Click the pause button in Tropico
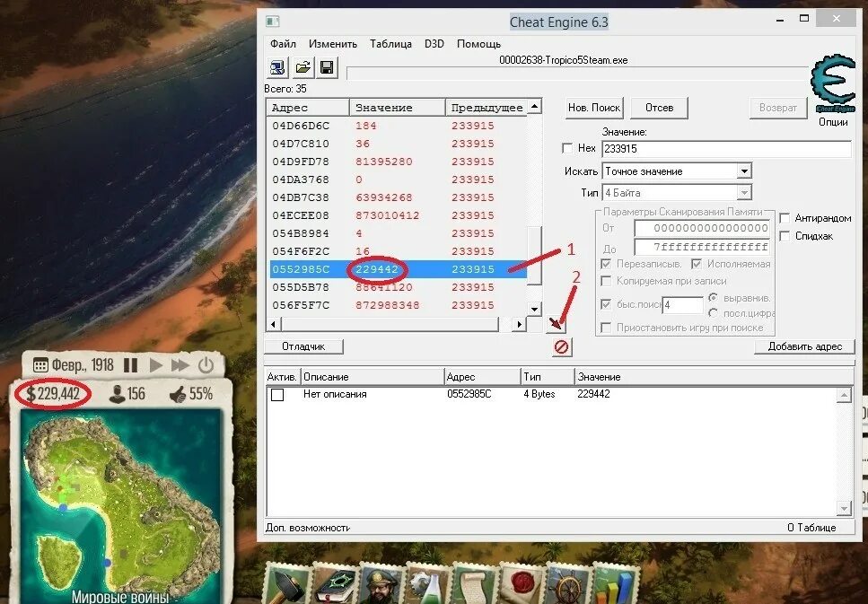This screenshot has width=868, height=604. pyautogui.click(x=131, y=365)
